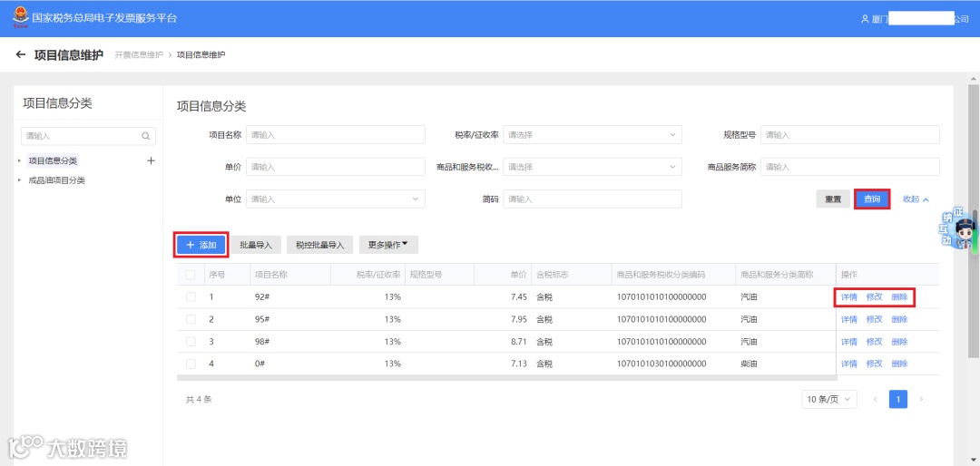The height and width of the screenshot is (466, 980).
Task: Click the tax bureau logo in header
Action: coord(21,17)
